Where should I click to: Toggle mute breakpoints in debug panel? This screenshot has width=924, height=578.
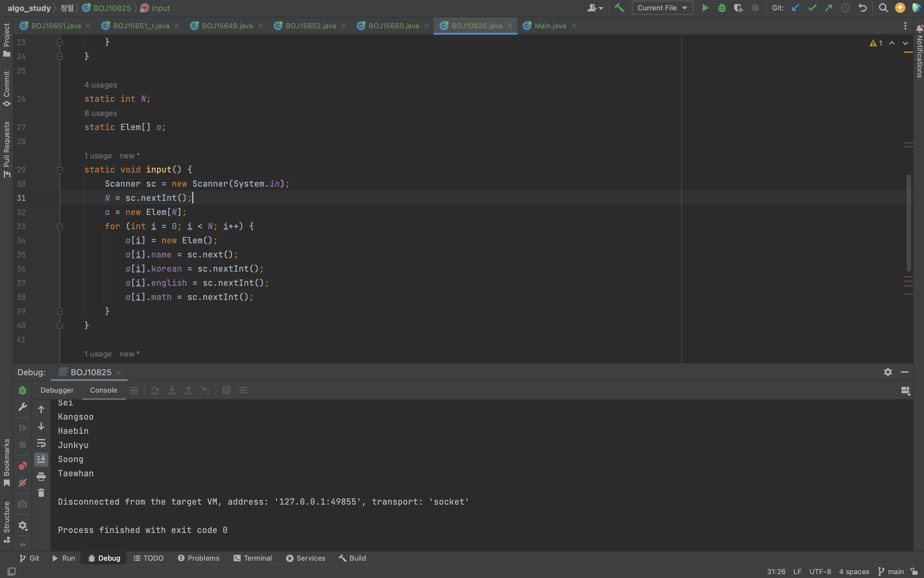(x=23, y=483)
